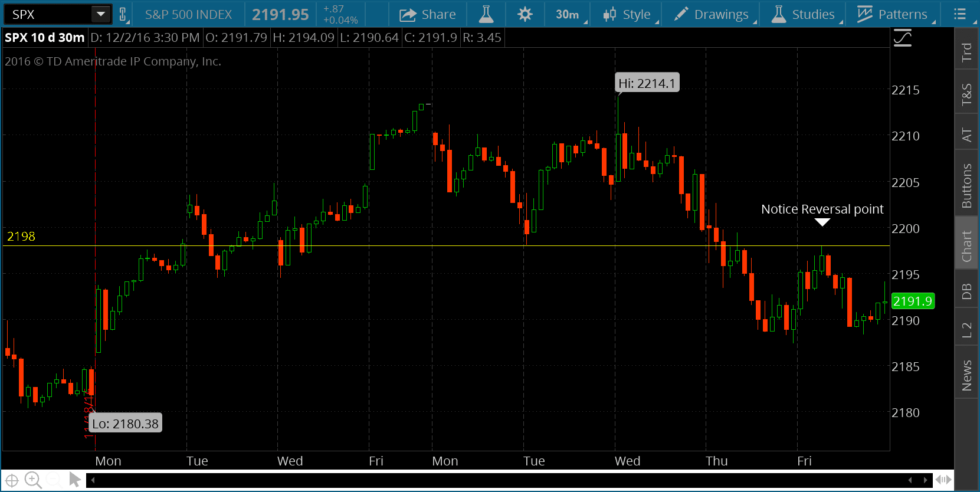Select the pointer cursor tool
This screenshot has height=492, width=980.
(x=75, y=480)
